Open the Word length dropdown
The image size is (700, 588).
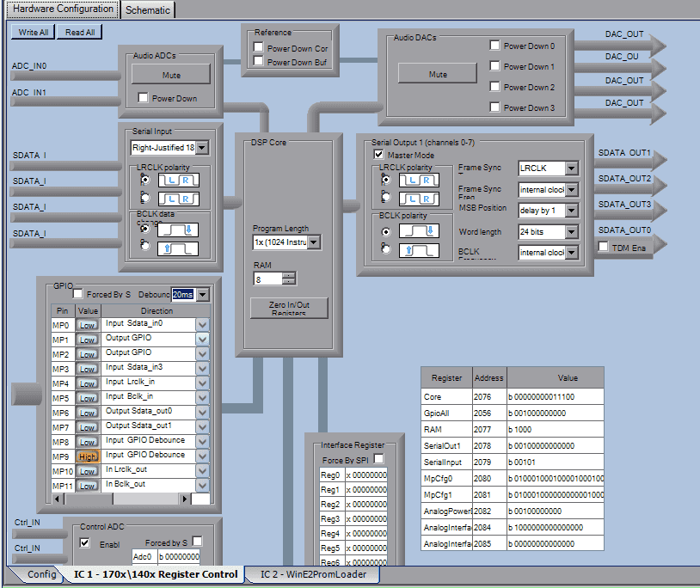click(571, 232)
